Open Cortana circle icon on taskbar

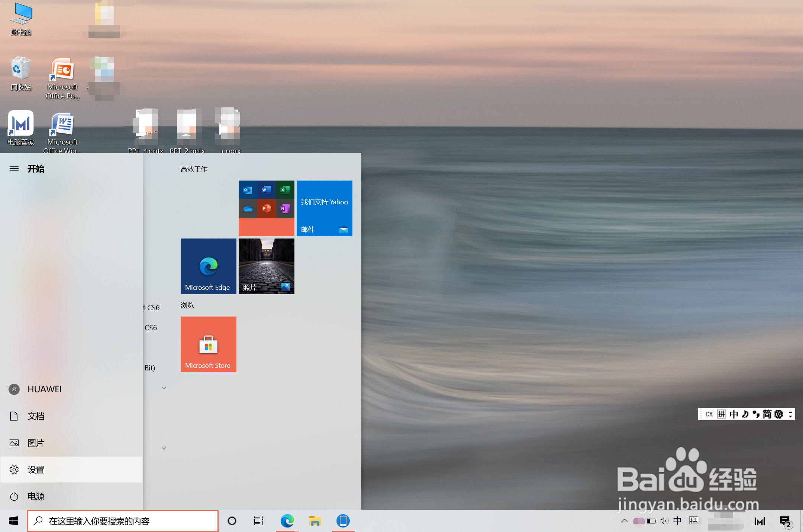pos(232,521)
